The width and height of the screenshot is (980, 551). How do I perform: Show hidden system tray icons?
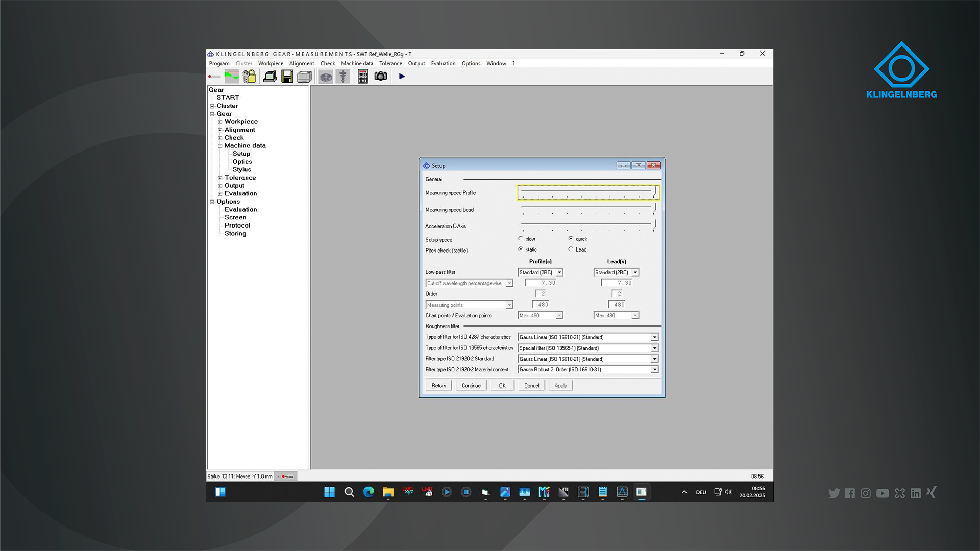[x=684, y=492]
